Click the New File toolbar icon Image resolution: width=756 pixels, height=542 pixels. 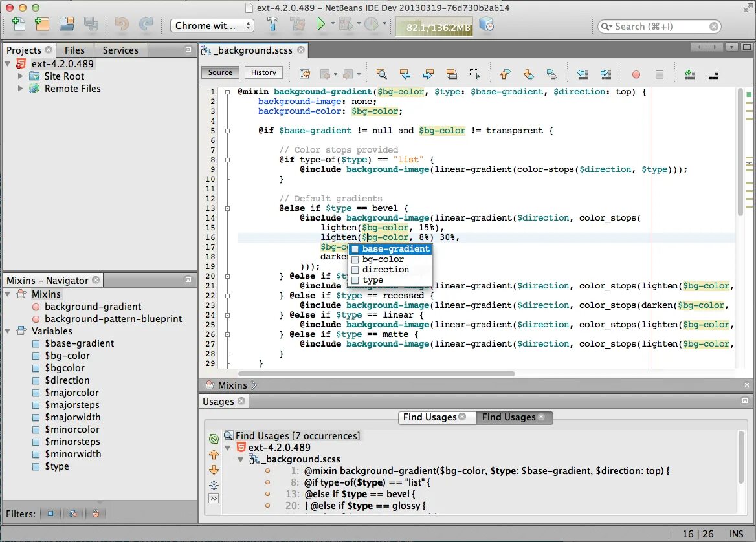19,25
